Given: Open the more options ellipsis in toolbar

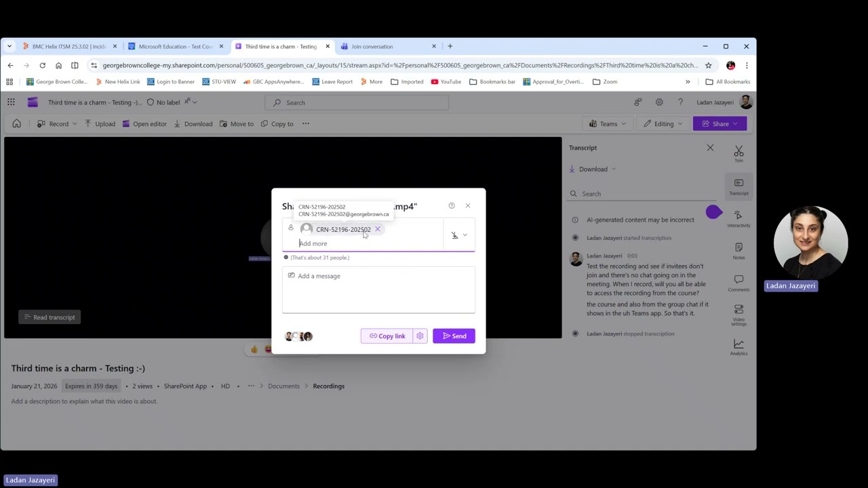Looking at the screenshot, I should 306,123.
